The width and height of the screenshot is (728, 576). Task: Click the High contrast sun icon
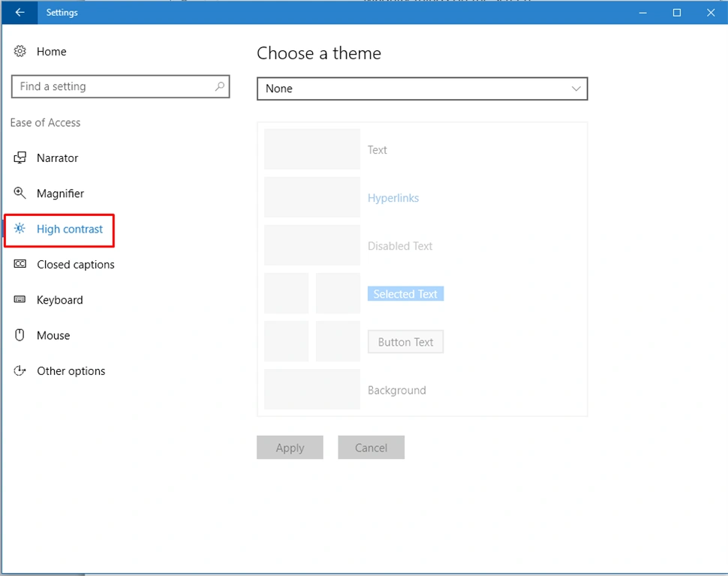coord(20,228)
